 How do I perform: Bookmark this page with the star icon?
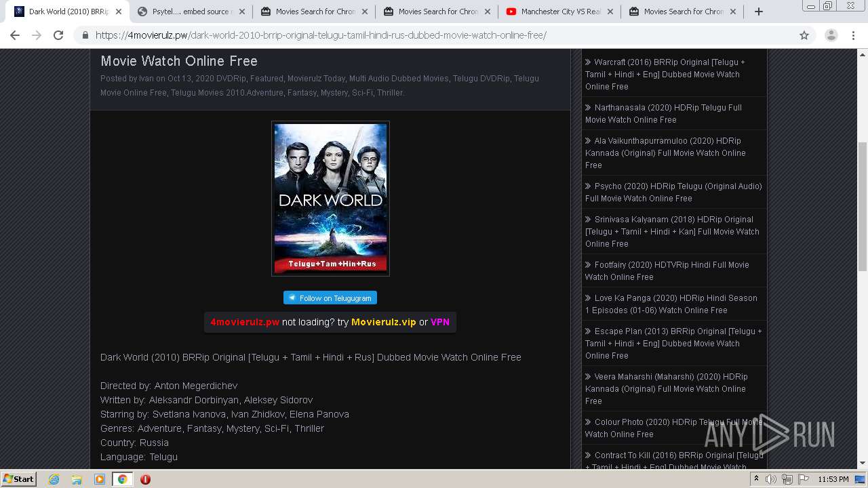tap(804, 35)
